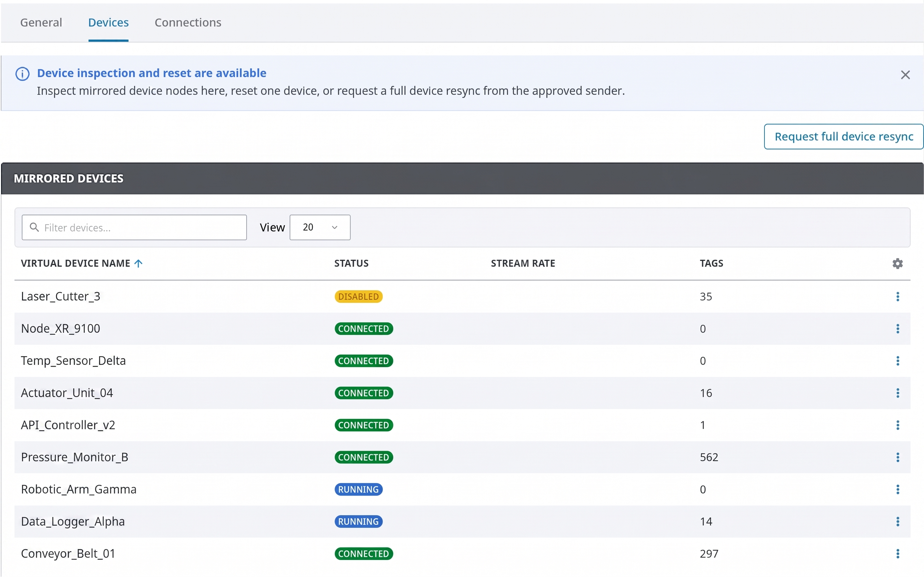Click the tags value 297
924x577 pixels.
(709, 554)
